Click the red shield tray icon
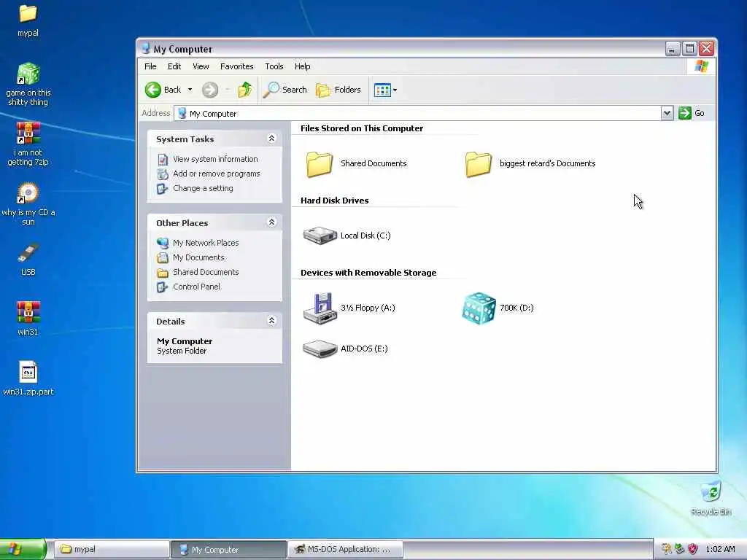 click(x=693, y=549)
